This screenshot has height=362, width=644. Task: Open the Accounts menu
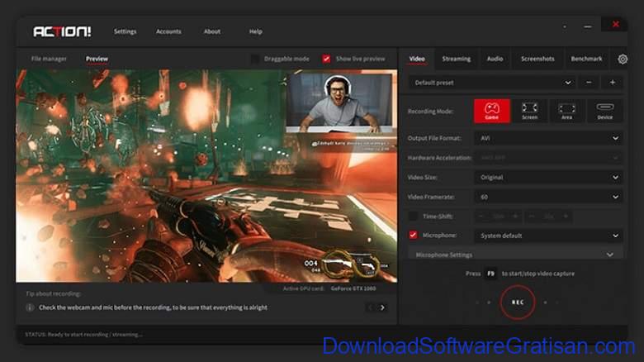coord(168,31)
